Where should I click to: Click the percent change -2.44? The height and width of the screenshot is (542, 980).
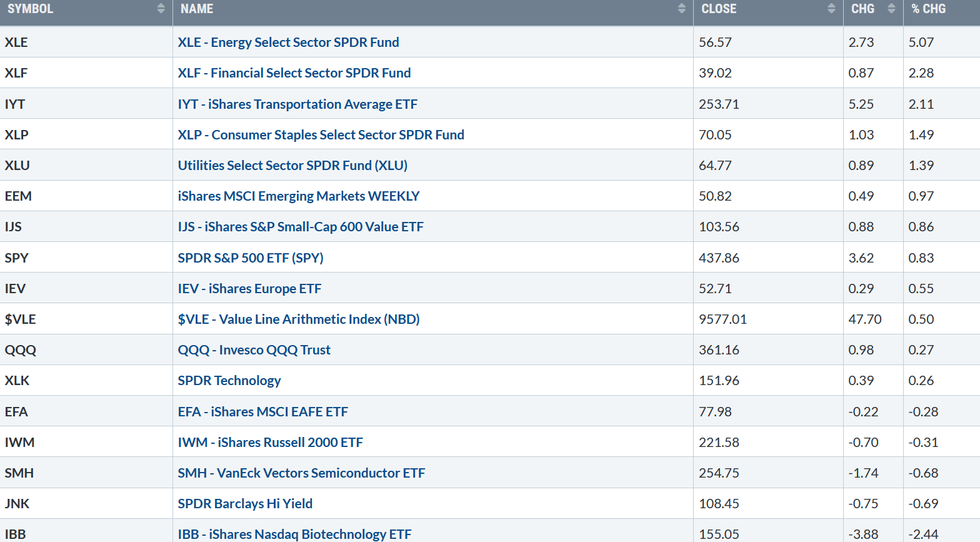pos(923,534)
